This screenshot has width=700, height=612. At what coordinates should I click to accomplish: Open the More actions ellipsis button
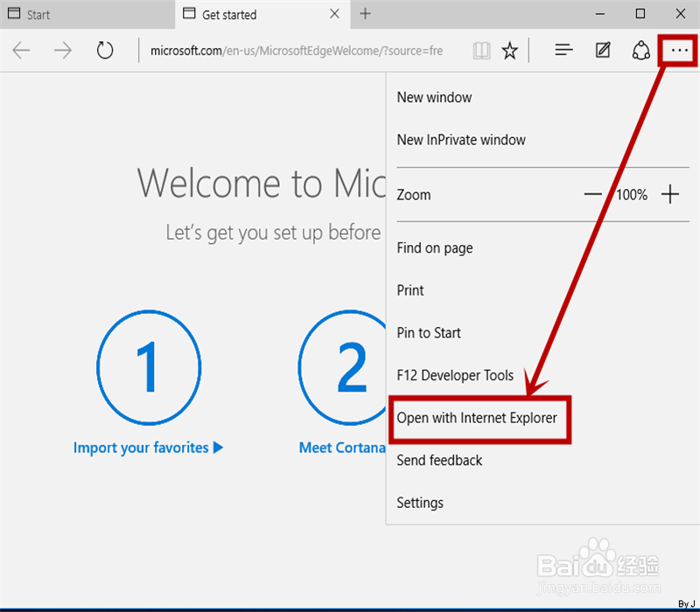coord(679,51)
